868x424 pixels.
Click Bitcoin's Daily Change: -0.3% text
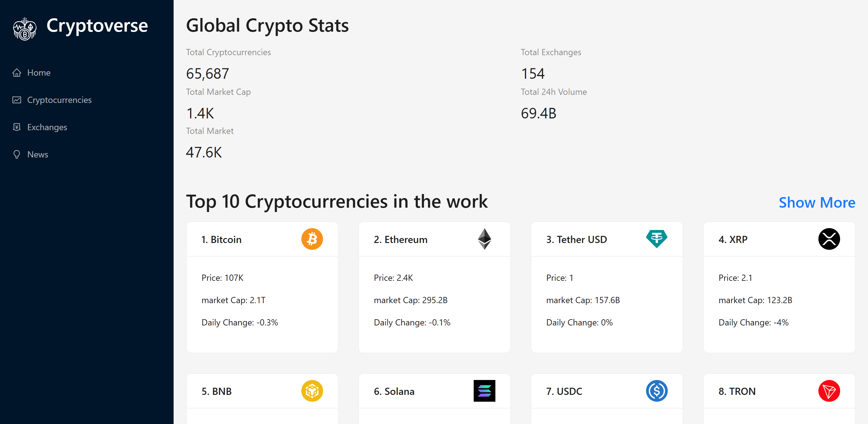tap(240, 322)
